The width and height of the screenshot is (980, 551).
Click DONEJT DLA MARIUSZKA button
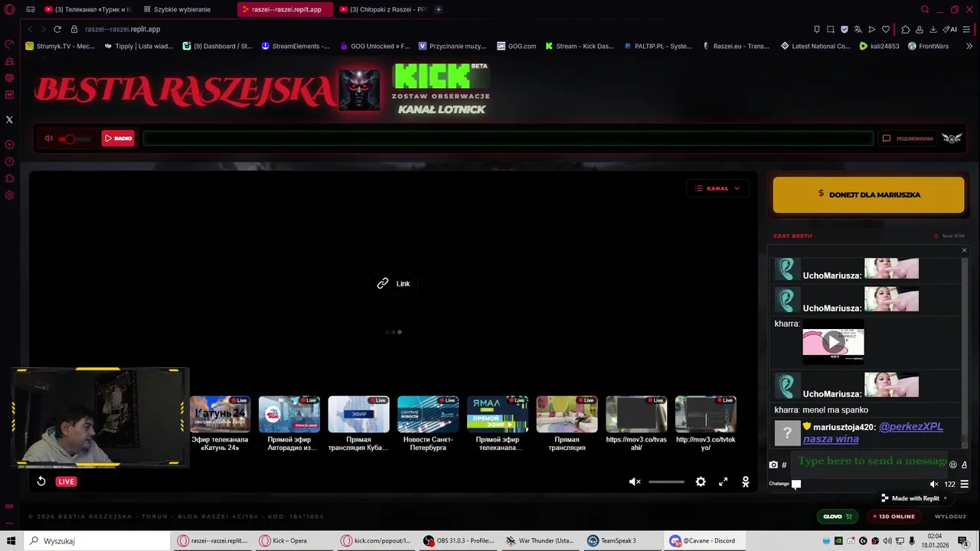pyautogui.click(x=868, y=194)
